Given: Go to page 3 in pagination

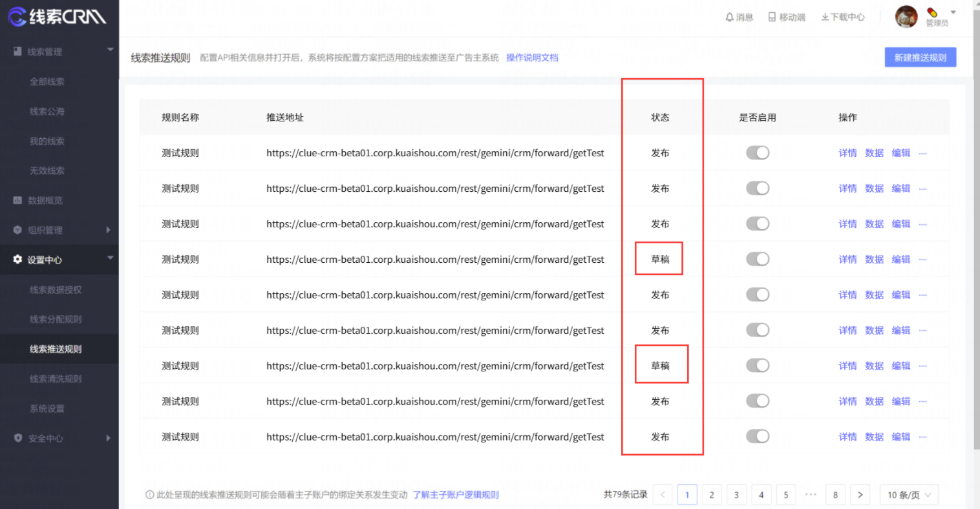Looking at the screenshot, I should point(736,494).
